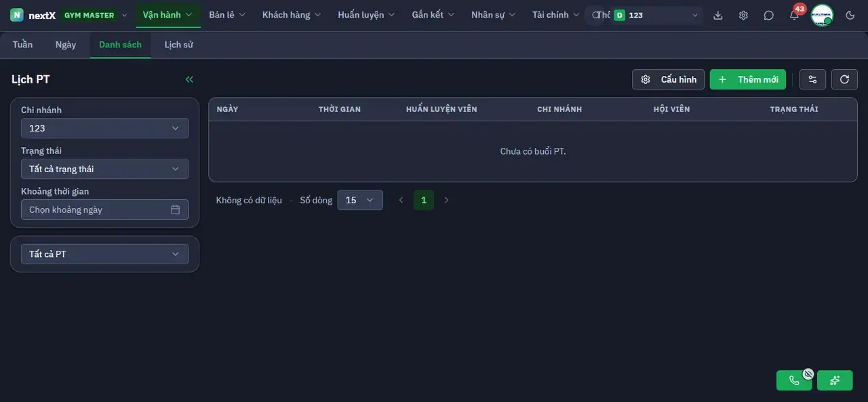868x402 pixels.
Task: Open the filter sliders icon button
Action: (812, 79)
